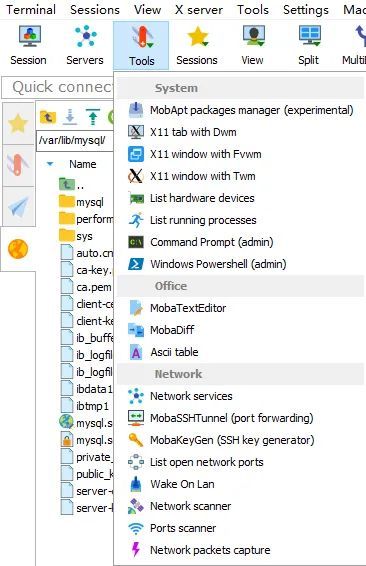Open the Sessions star dropdown in toolbar

[197, 45]
